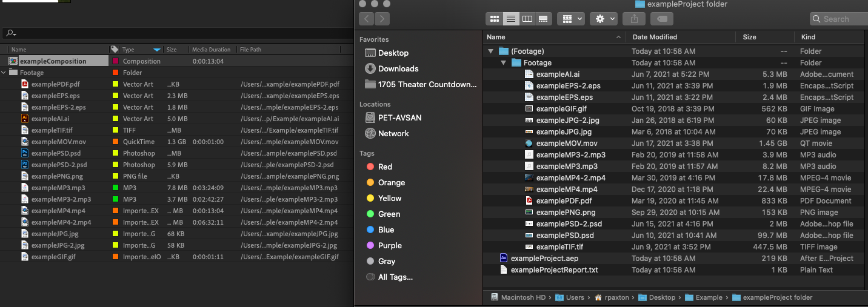
Task: Collapse the Footage folder in project panel
Action: pyautogui.click(x=5, y=73)
